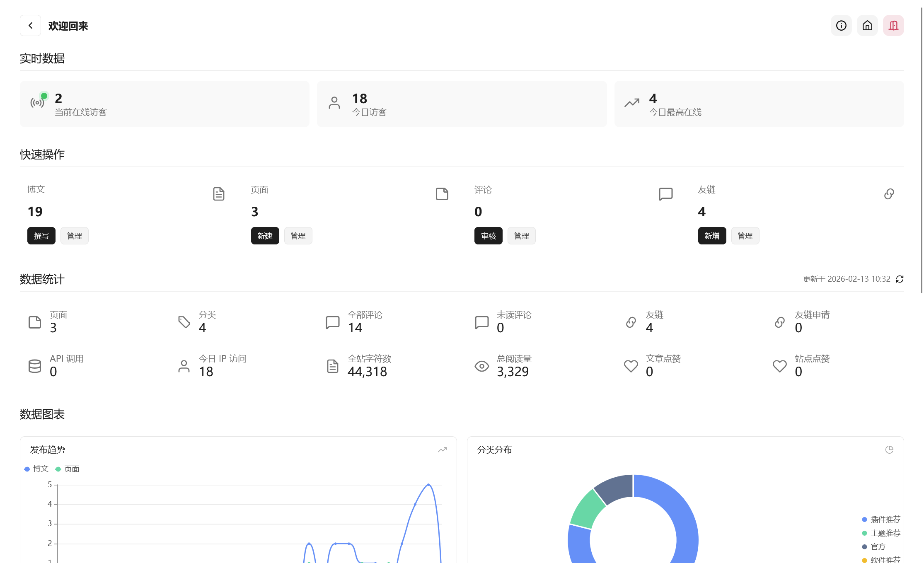Toggle 博文 series in chart legend
Image resolution: width=924 pixels, height=563 pixels.
point(36,469)
